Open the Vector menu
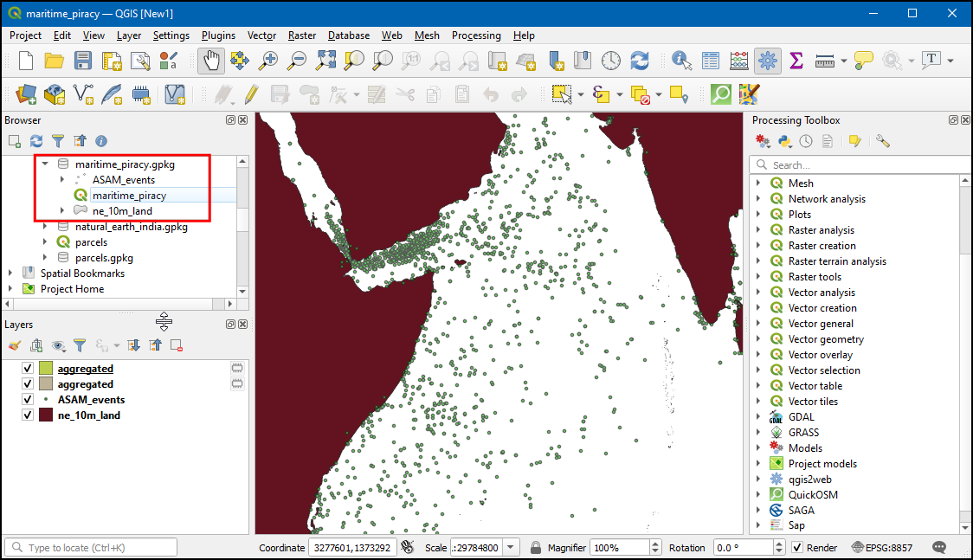The height and width of the screenshot is (560, 973). (261, 35)
